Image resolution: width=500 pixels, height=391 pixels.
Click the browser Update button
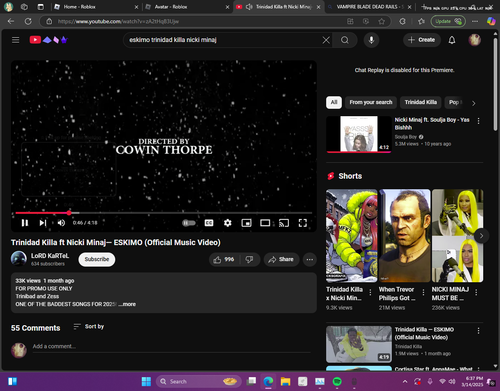(x=448, y=21)
